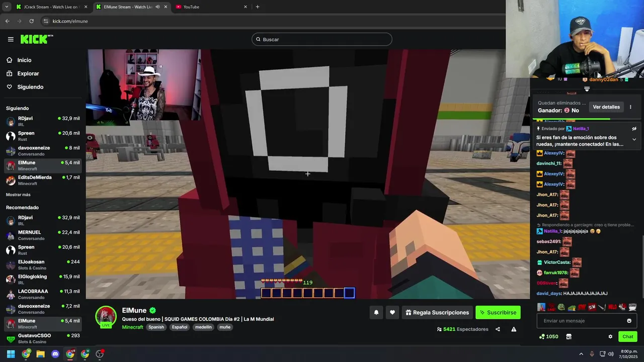Close the JCrack Stream tab
This screenshot has height=362, width=644.
tap(86, 7)
